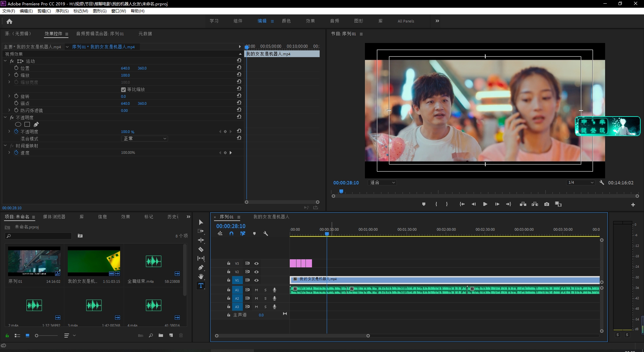This screenshot has height=352, width=644.
Task: Open the timeline display settings wrench
Action: click(266, 233)
